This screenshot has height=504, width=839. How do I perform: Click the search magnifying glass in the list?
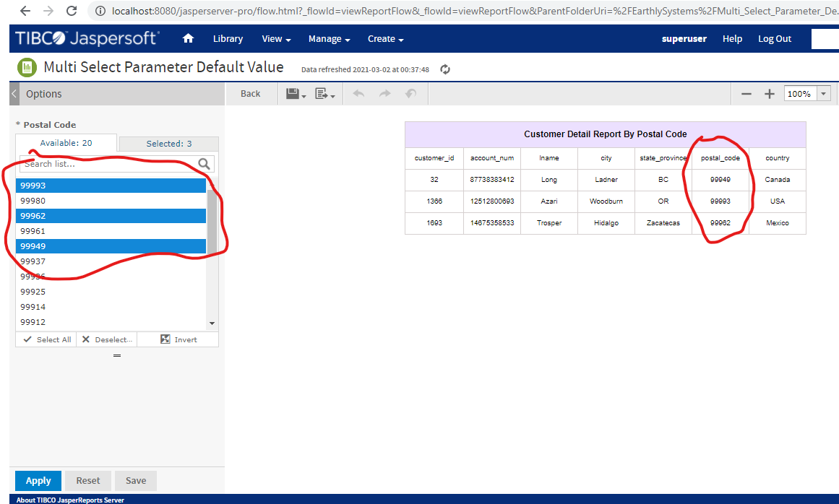point(205,164)
